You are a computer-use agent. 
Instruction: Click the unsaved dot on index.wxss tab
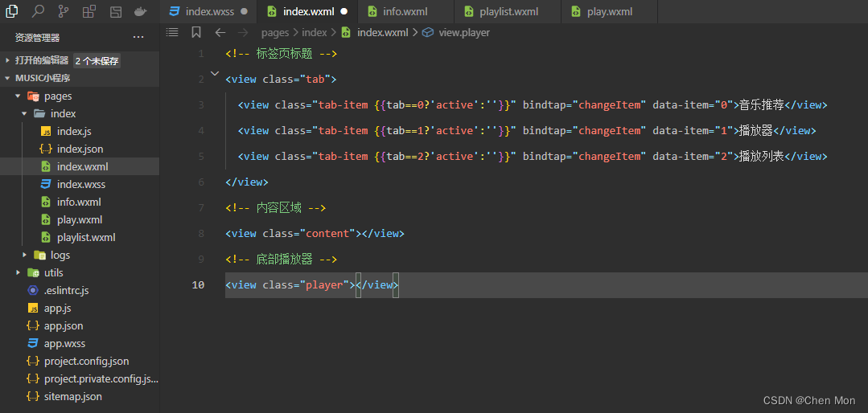(244, 11)
